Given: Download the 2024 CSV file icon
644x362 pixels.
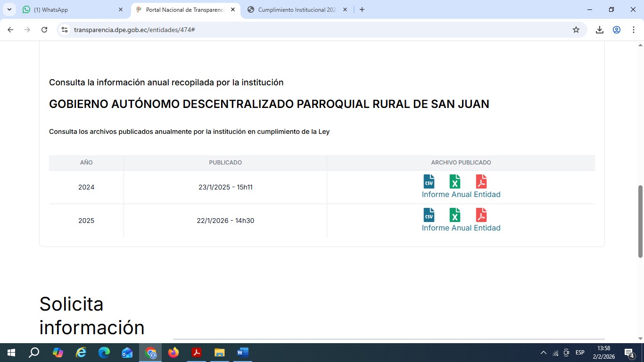Looking at the screenshot, I should (x=429, y=181).
